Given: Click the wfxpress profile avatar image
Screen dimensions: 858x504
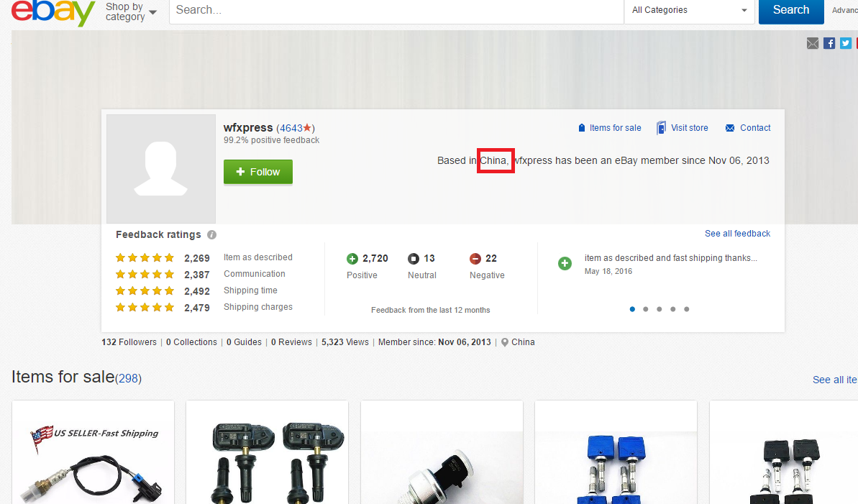Looking at the screenshot, I should click(161, 168).
